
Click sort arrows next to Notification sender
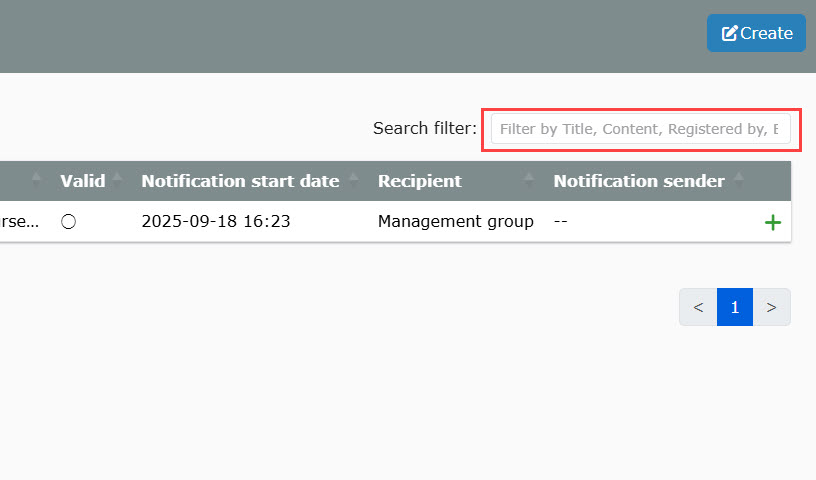point(739,181)
